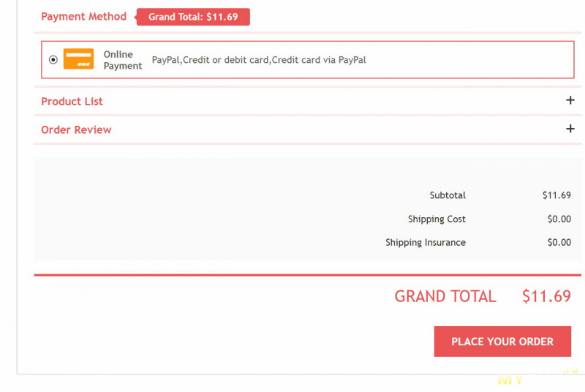585x392 pixels.
Task: Click the Shipping Insurance label
Action: pos(426,242)
